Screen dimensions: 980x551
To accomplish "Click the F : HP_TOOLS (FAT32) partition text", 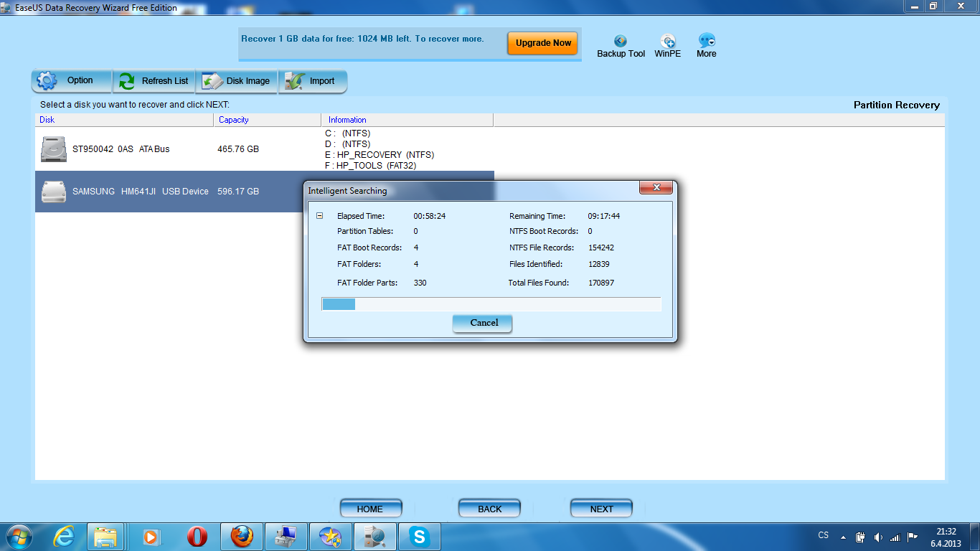I will 371,166.
